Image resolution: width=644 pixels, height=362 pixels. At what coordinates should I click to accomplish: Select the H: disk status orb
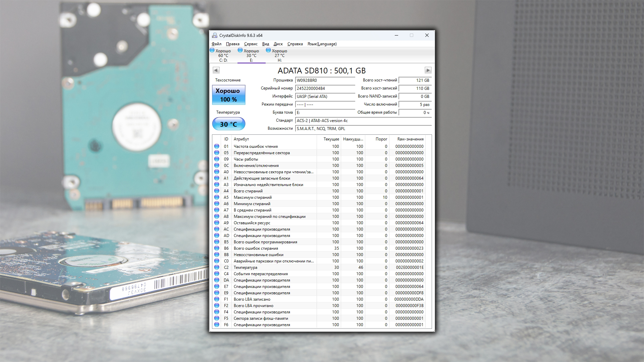tap(268, 50)
